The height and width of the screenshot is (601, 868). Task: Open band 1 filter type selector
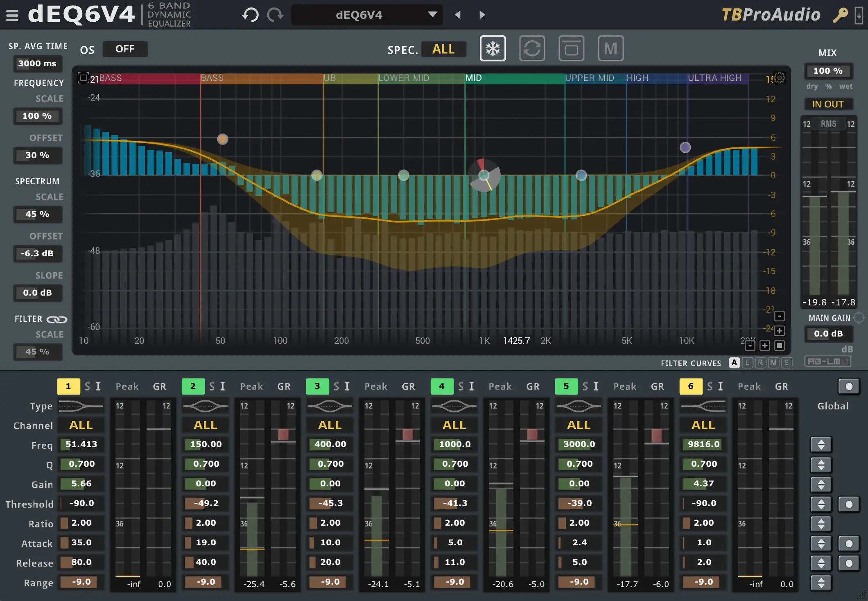coord(81,406)
